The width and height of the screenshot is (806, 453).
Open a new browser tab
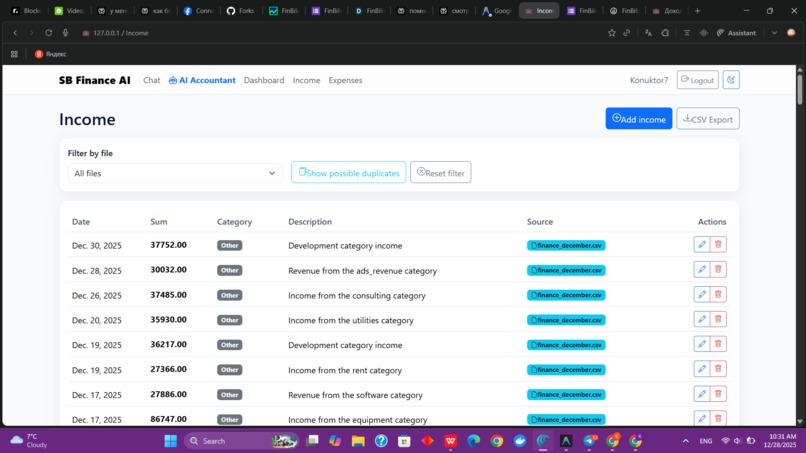click(698, 10)
